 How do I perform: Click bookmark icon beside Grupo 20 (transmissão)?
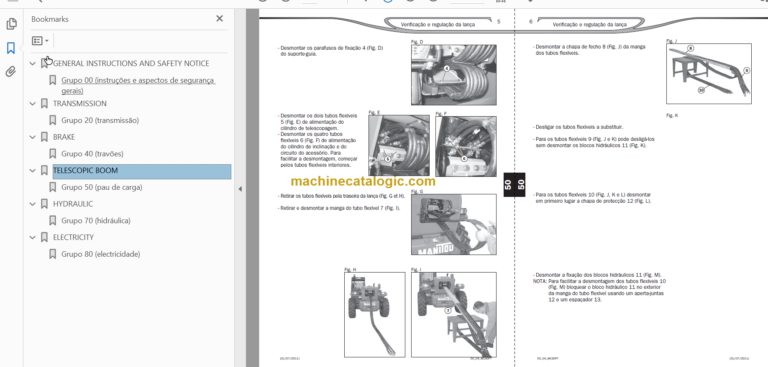pyautogui.click(x=53, y=121)
